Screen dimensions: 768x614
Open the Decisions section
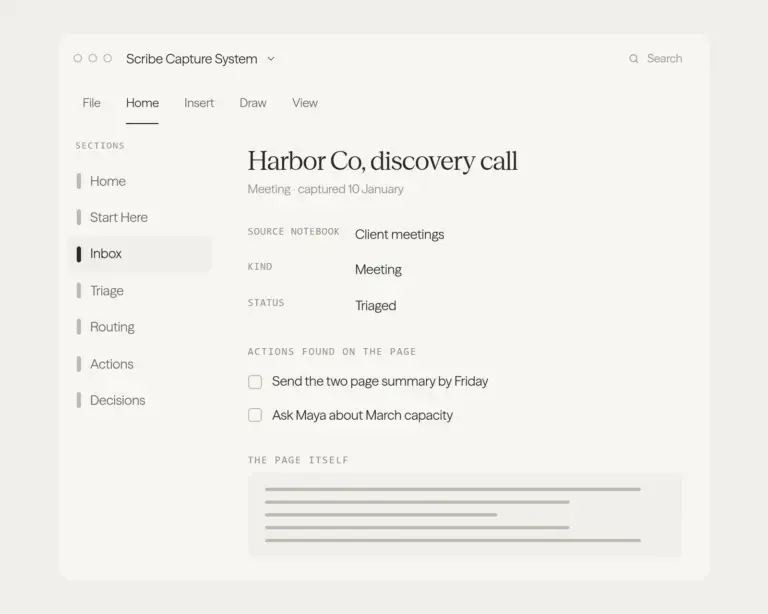(x=140, y=401)
